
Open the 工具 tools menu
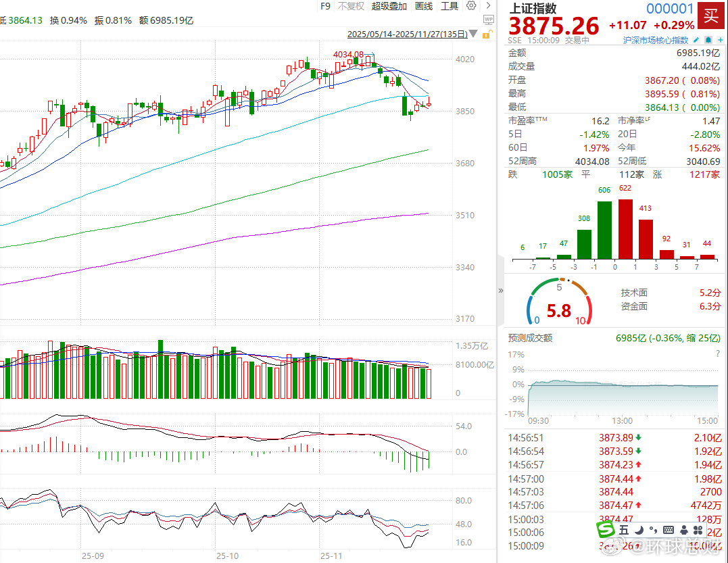click(x=450, y=6)
